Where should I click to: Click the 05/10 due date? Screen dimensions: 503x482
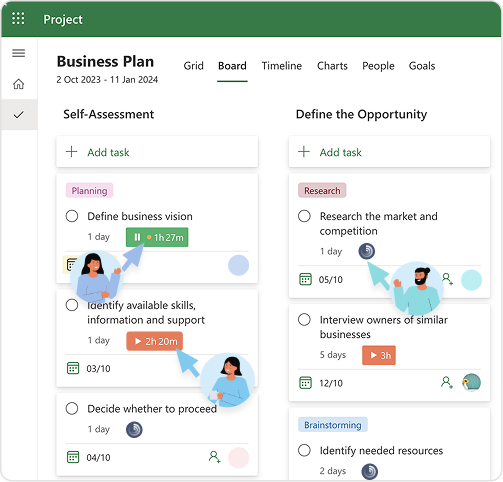coord(331,279)
